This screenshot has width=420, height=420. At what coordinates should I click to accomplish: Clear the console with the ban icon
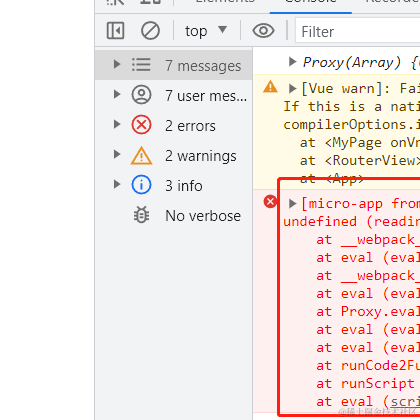[x=150, y=31]
